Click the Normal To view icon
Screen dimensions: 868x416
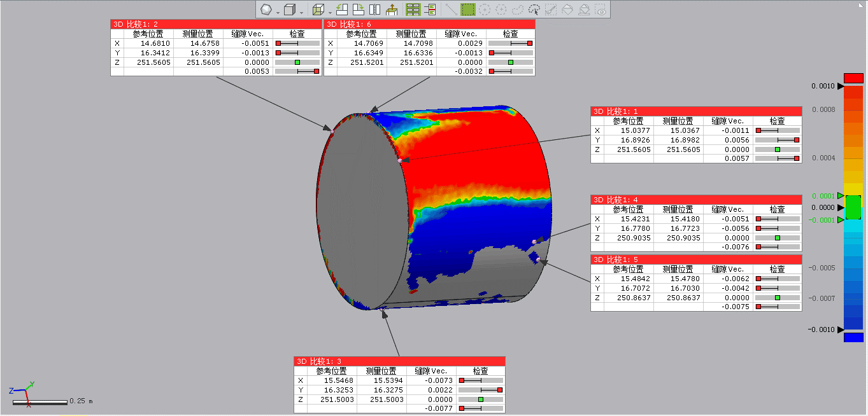pos(392,10)
